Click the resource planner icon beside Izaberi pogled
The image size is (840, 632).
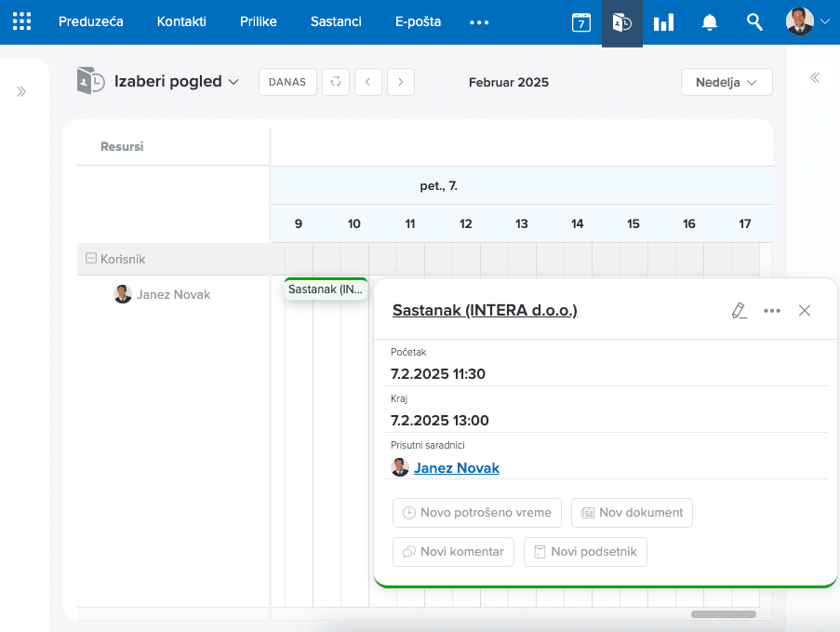click(90, 81)
